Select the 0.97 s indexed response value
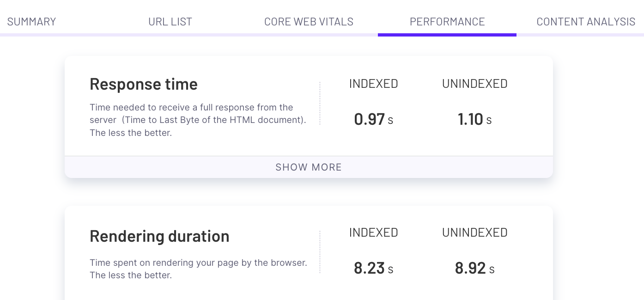 [x=373, y=119]
